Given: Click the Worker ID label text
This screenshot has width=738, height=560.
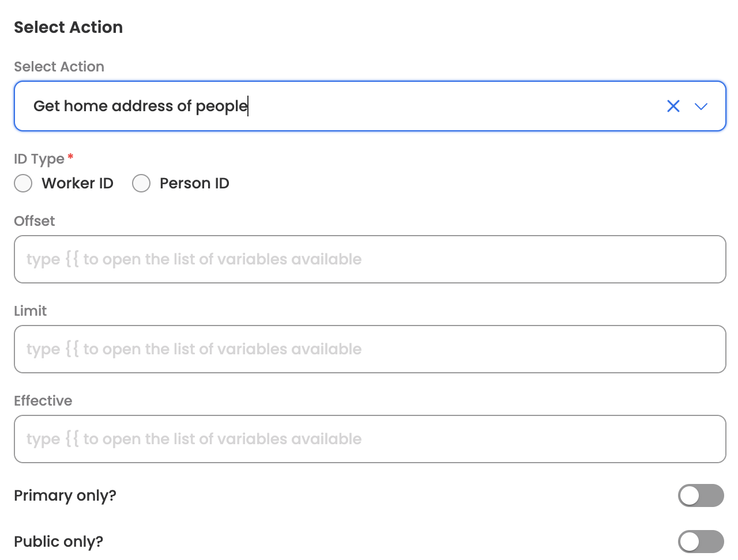Looking at the screenshot, I should [77, 183].
